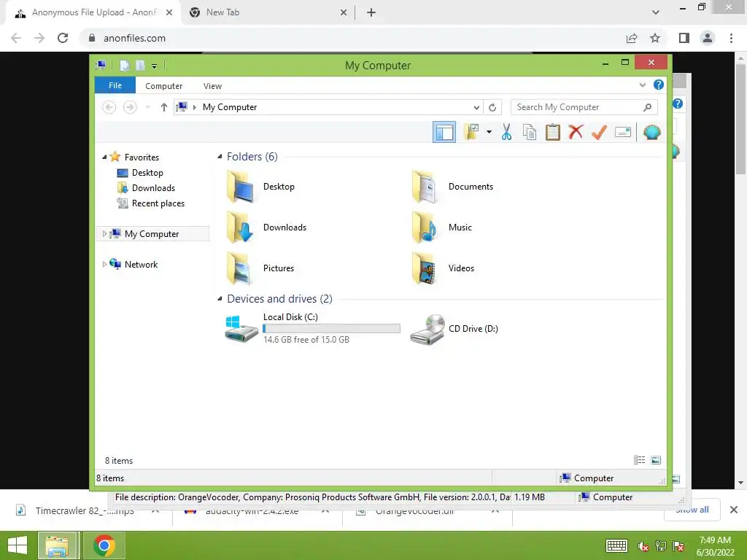
Task: Click the search magnifier icon
Action: click(648, 107)
